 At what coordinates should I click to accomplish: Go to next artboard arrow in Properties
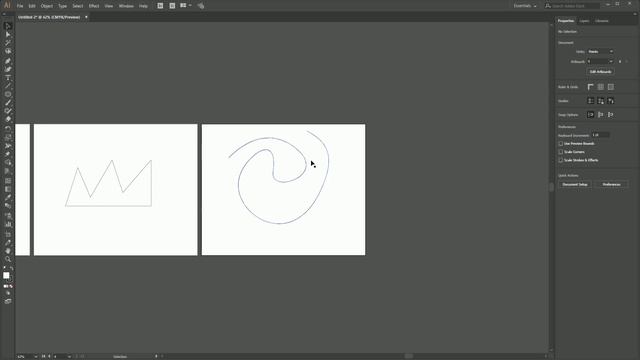tap(626, 62)
